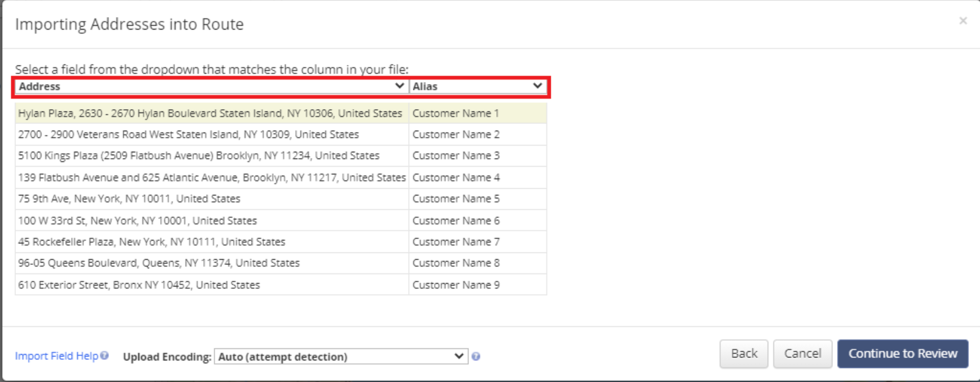The height and width of the screenshot is (382, 980).
Task: Select the Hylan Plaza address row
Action: click(x=281, y=113)
